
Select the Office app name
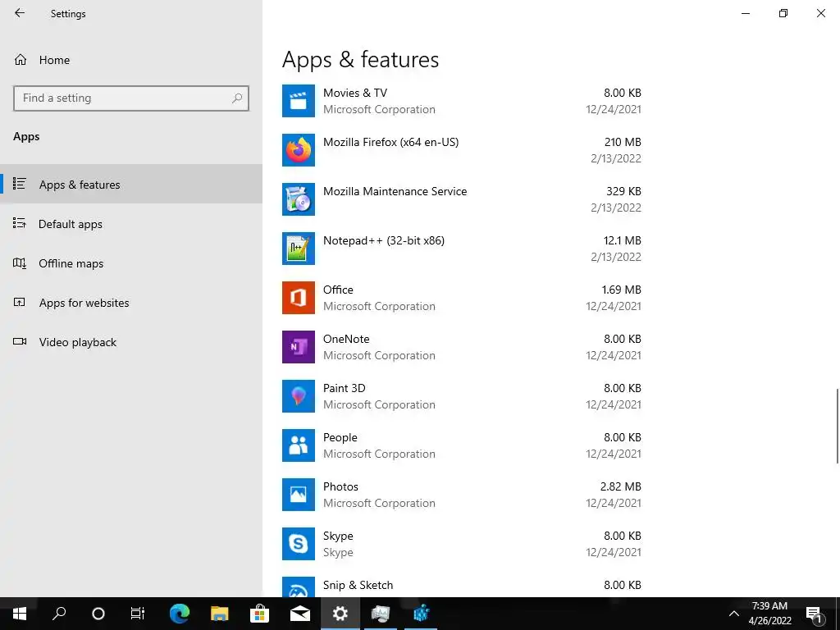[338, 290]
